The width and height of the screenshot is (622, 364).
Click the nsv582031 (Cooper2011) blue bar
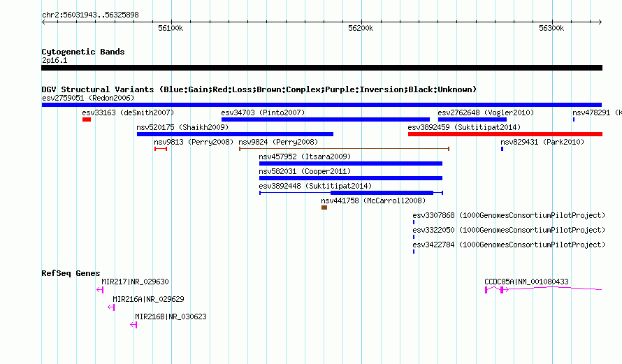351,178
